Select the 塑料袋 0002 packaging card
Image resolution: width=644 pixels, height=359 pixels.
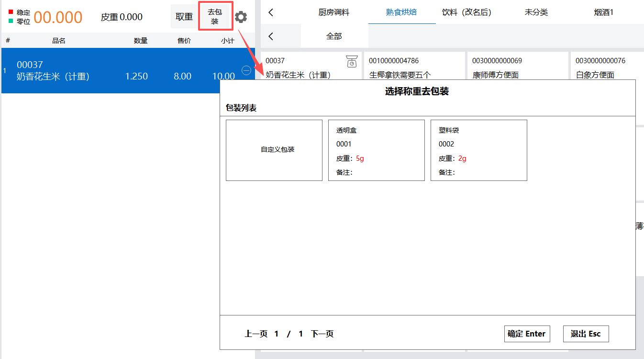pos(478,150)
